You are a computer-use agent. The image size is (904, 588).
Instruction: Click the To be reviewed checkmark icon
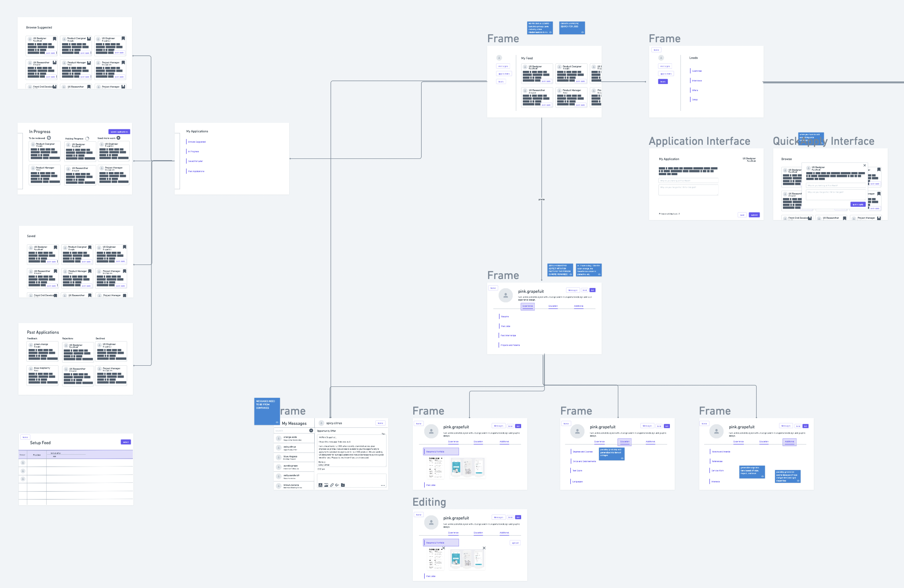[49, 138]
